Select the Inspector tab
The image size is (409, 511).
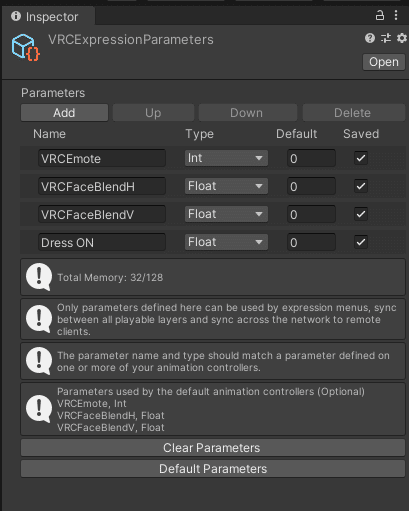pos(48,16)
